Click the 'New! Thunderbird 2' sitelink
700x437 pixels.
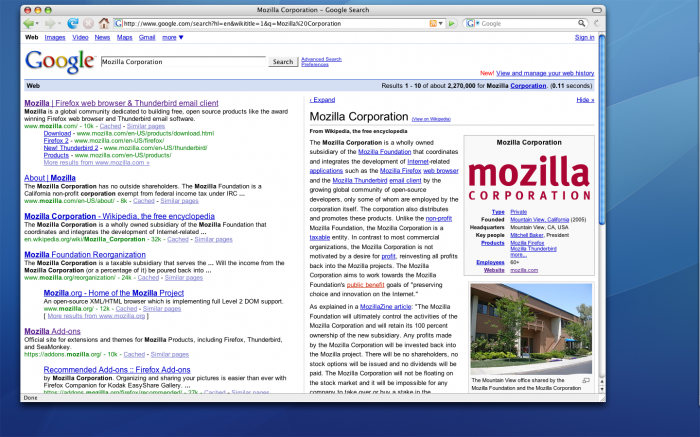coord(71,148)
